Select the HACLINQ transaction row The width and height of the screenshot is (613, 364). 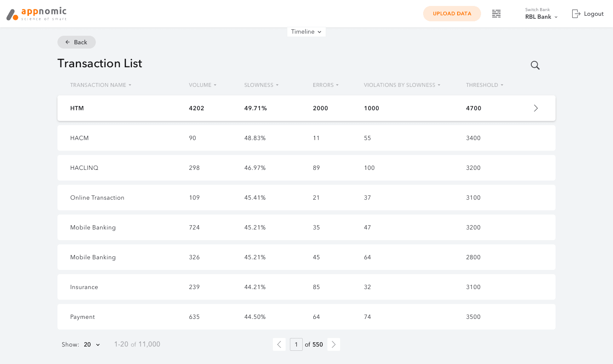point(306,168)
